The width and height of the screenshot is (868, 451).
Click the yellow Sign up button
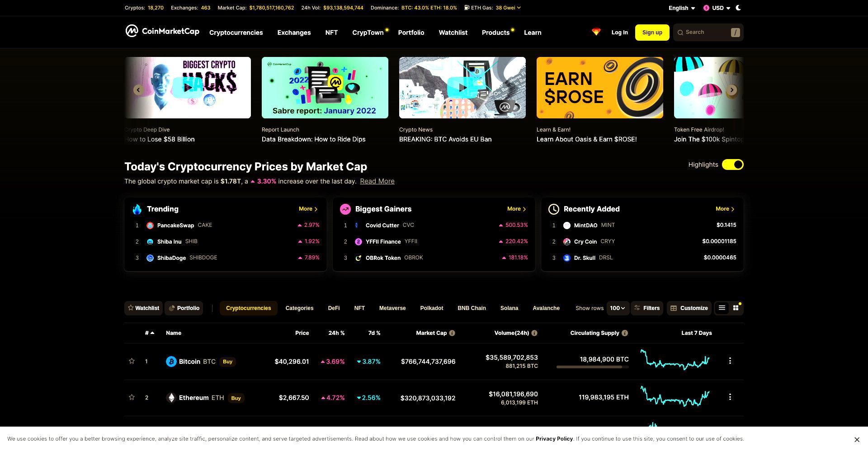pos(652,33)
